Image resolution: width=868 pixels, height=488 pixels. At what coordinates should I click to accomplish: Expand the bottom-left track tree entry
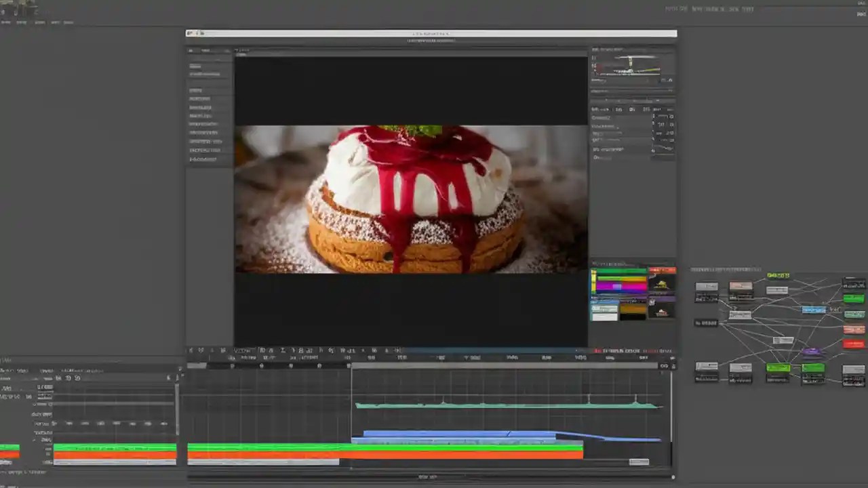[x=34, y=439]
